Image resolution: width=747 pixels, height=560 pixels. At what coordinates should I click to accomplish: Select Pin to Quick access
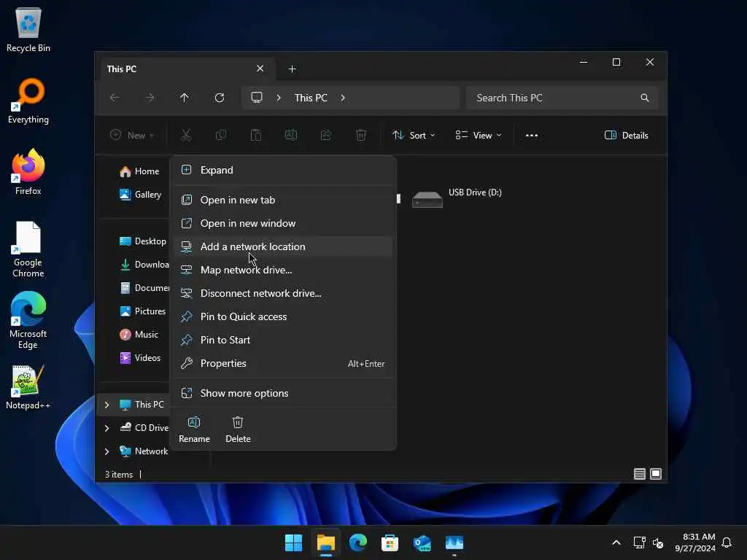click(x=283, y=316)
